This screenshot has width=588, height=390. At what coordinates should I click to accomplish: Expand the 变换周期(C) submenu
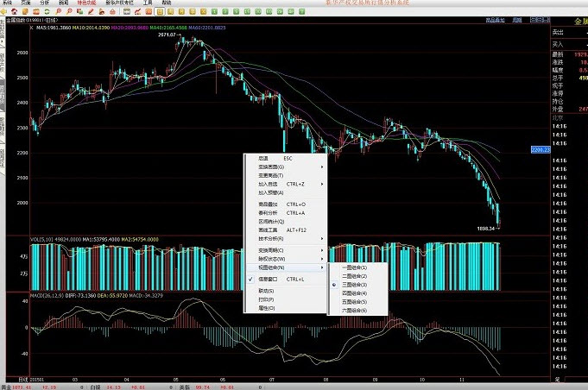[x=286, y=250]
